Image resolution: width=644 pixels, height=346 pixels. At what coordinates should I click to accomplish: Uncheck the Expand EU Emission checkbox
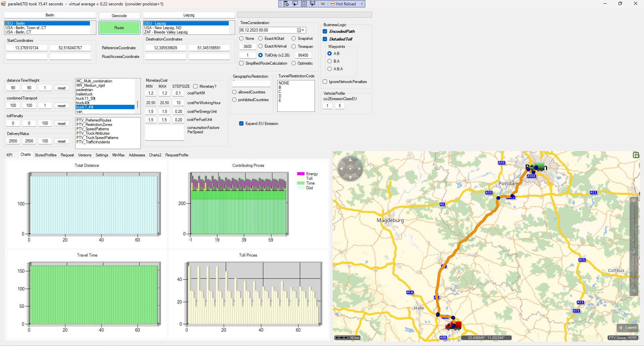coord(241,124)
